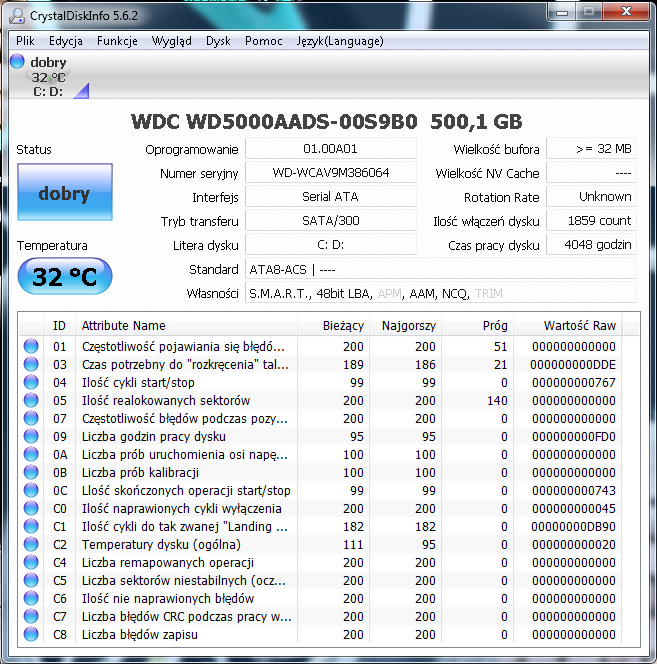The width and height of the screenshot is (657, 664).
Task: Open the Język(Language) menu
Action: 340,41
